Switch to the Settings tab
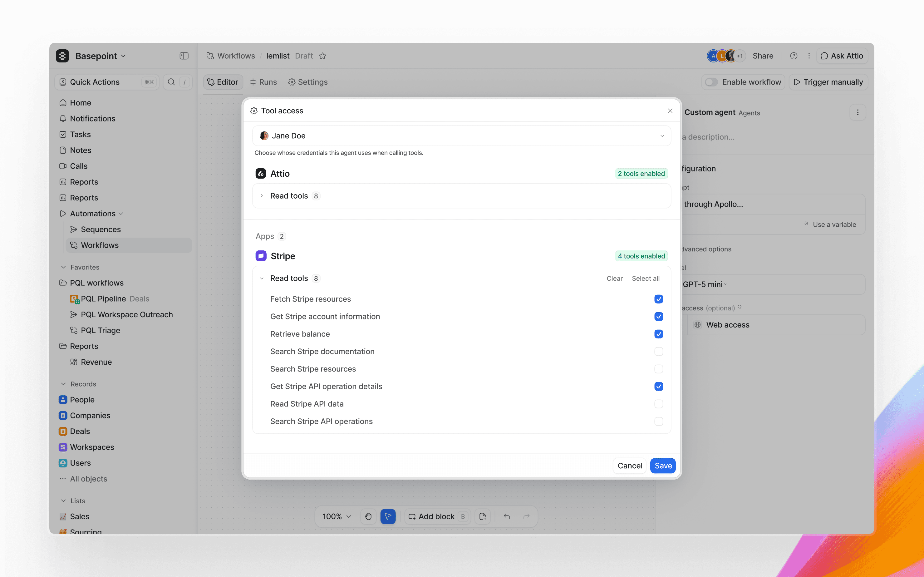 [307, 82]
